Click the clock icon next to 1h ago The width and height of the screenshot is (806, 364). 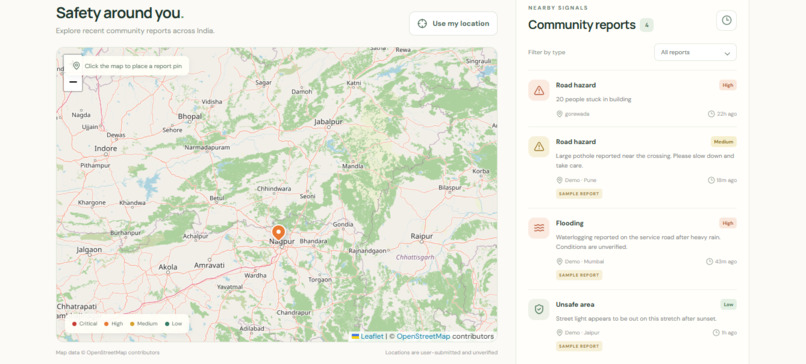[x=716, y=333]
